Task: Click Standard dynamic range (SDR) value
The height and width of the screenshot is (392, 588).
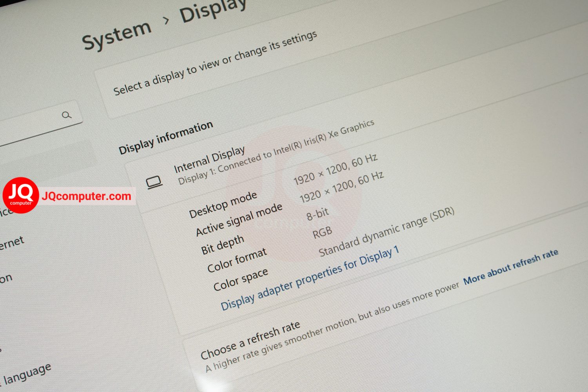Action: [x=387, y=232]
